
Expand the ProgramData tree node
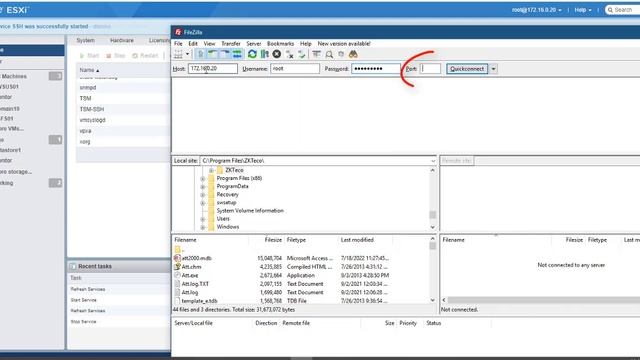(202, 187)
